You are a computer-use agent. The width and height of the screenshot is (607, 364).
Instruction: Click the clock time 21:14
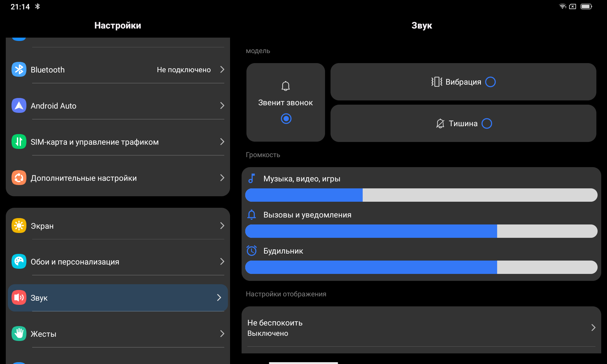point(20,7)
